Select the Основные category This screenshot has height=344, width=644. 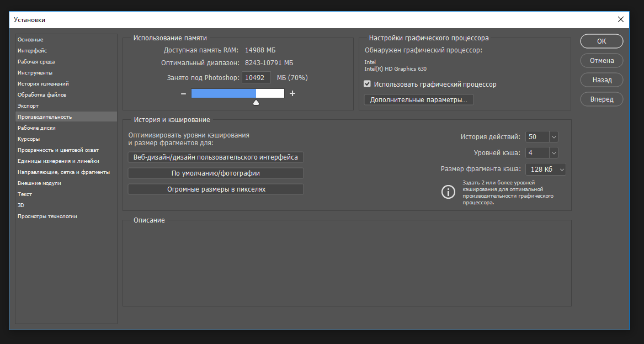pos(66,39)
